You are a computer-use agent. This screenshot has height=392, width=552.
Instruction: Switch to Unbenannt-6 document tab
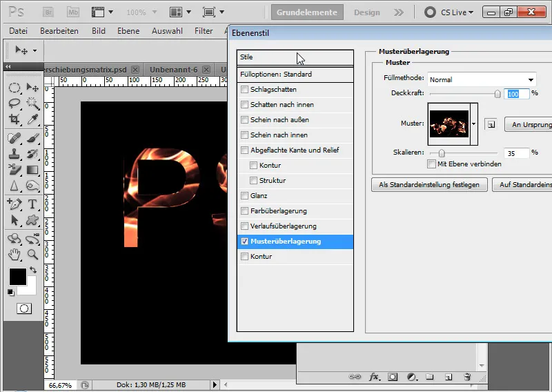coord(174,70)
